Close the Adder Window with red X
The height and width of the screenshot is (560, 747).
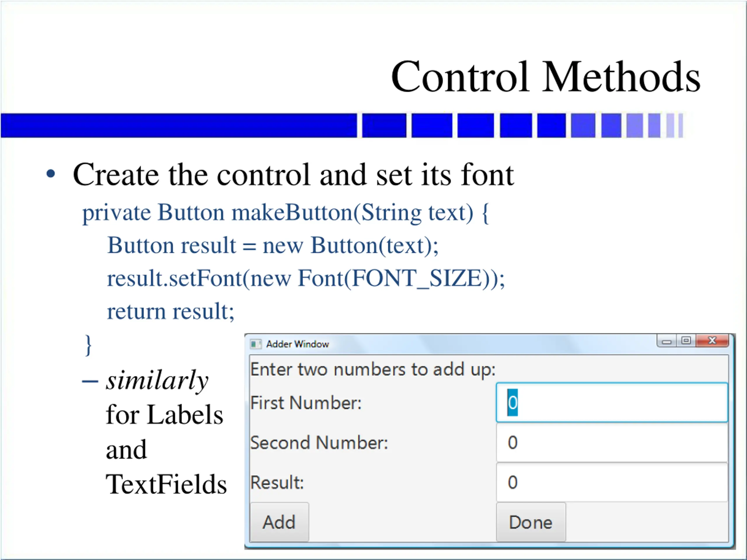(713, 341)
